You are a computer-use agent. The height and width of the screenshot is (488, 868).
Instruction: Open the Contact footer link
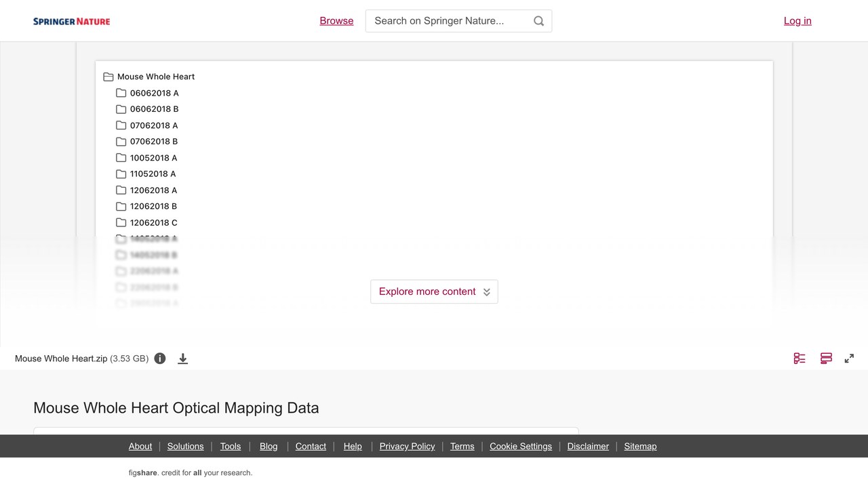(x=311, y=446)
